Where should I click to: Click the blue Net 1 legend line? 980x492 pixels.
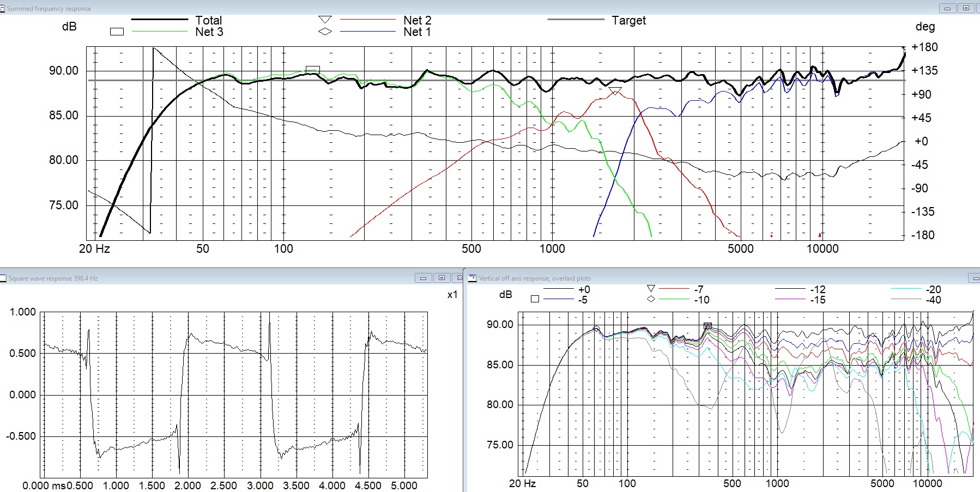click(x=368, y=32)
